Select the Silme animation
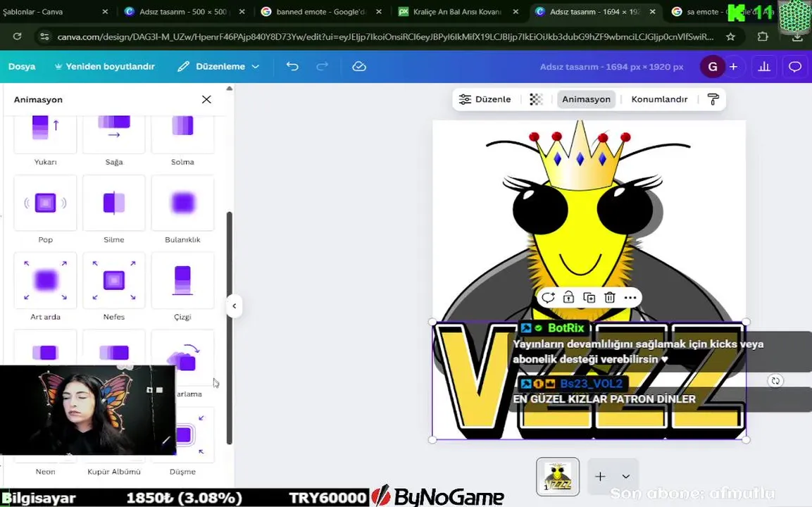This screenshot has height=507, width=812. (114, 203)
